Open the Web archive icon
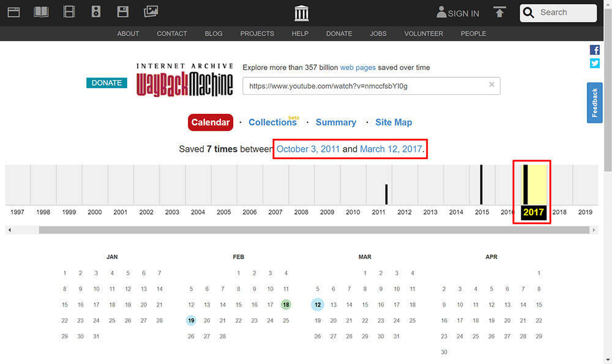 13,12
